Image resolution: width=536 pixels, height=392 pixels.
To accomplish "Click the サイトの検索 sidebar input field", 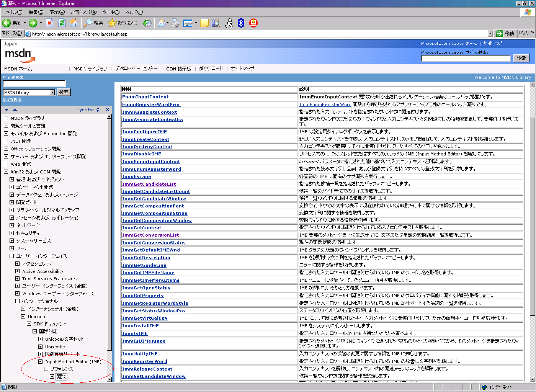I will (x=34, y=83).
